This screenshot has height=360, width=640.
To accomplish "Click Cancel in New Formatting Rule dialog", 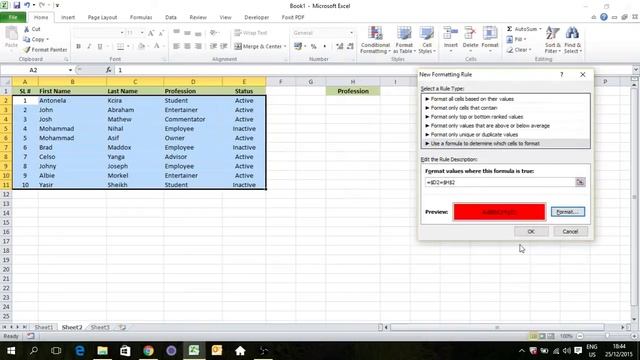I will (570, 231).
